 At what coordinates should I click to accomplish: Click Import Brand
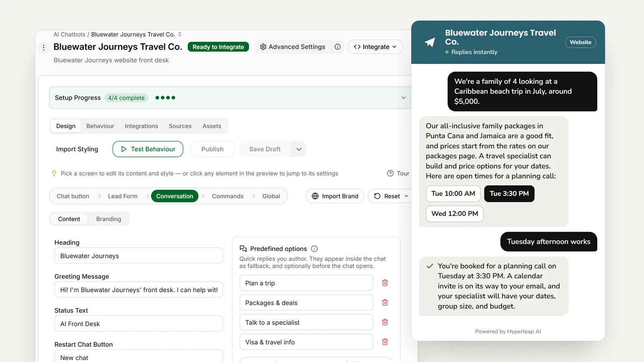click(335, 196)
